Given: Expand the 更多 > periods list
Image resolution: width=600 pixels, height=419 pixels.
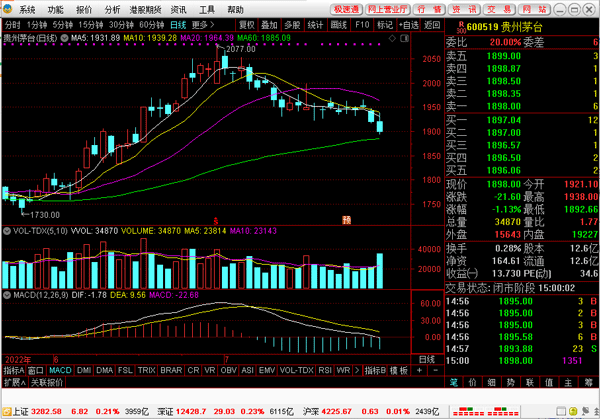Looking at the screenshot, I should (x=203, y=25).
